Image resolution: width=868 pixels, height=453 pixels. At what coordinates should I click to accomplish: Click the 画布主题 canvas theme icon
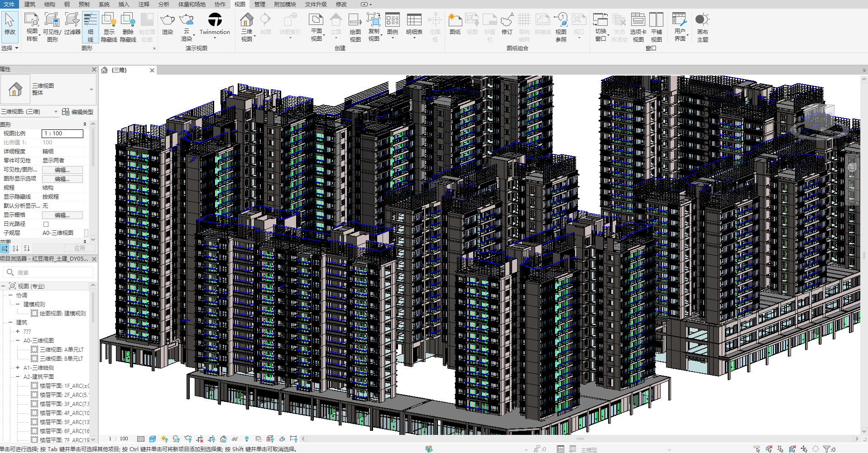coord(702,27)
